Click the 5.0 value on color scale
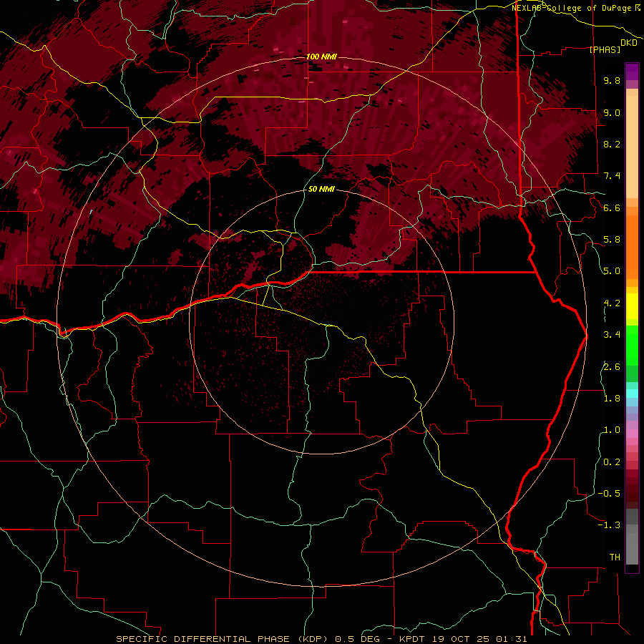The height and width of the screenshot is (644, 644). [612, 271]
